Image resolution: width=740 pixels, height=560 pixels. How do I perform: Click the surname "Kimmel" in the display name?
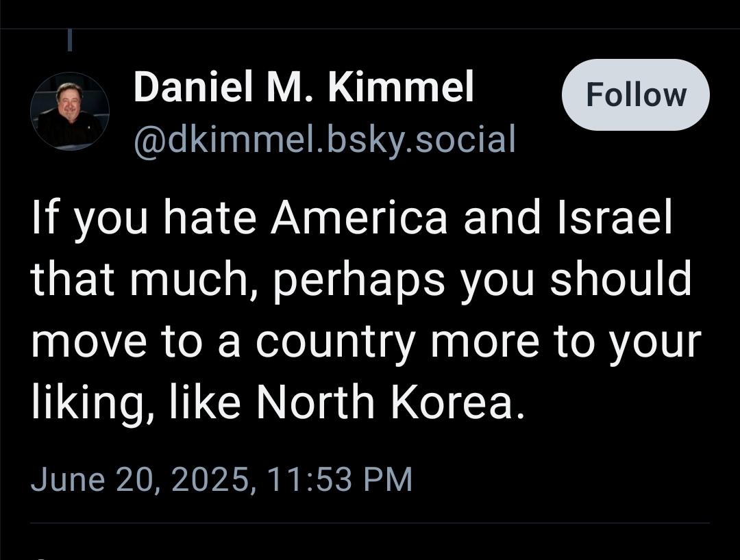click(400, 88)
